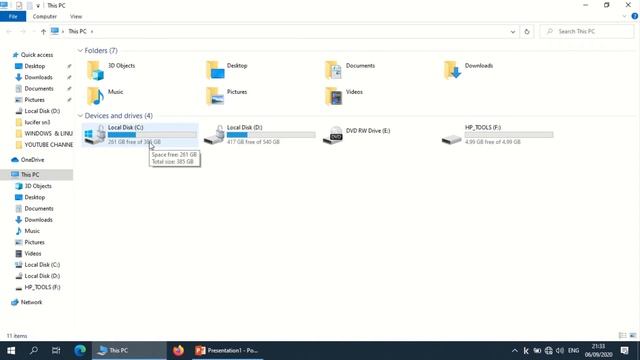Image resolution: width=640 pixels, height=360 pixels.
Task: Switch to This PC taskbar window button
Action: (129, 351)
